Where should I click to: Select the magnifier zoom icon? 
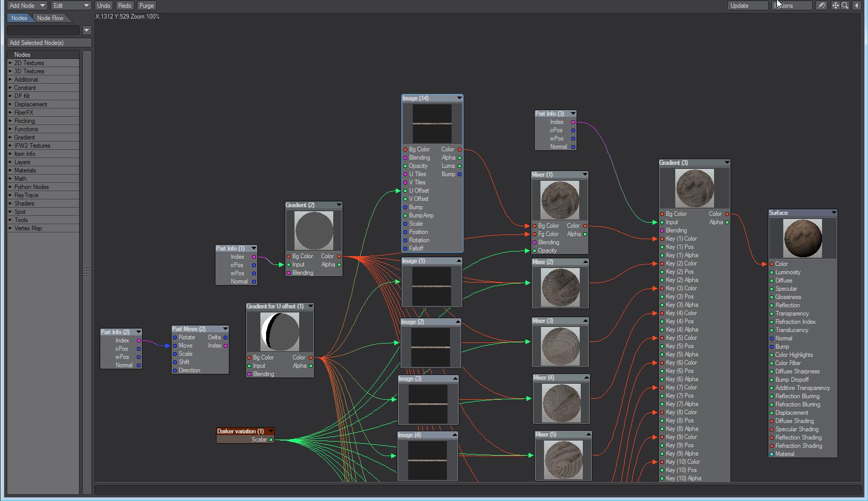point(845,6)
